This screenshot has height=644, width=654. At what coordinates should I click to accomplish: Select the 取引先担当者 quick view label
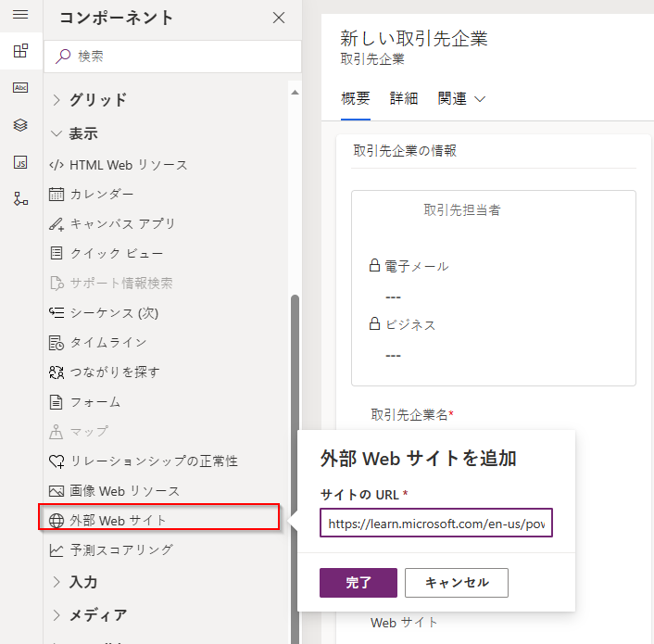click(461, 210)
